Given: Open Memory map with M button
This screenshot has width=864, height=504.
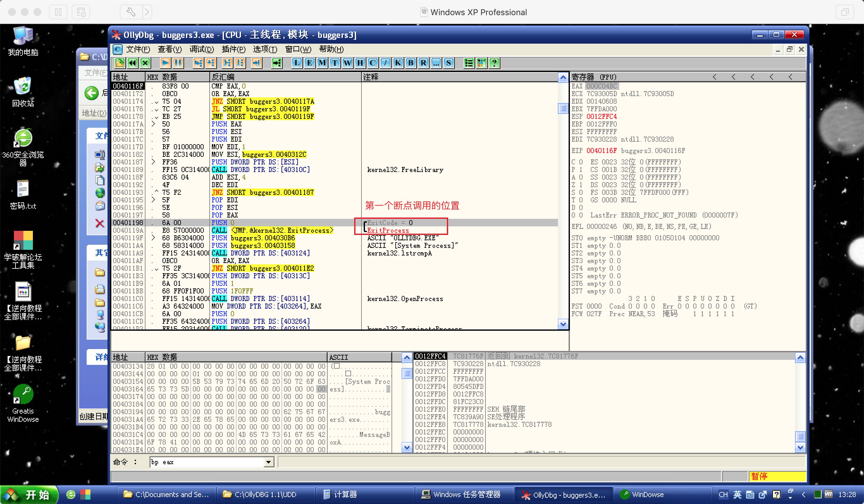Looking at the screenshot, I should [x=322, y=63].
